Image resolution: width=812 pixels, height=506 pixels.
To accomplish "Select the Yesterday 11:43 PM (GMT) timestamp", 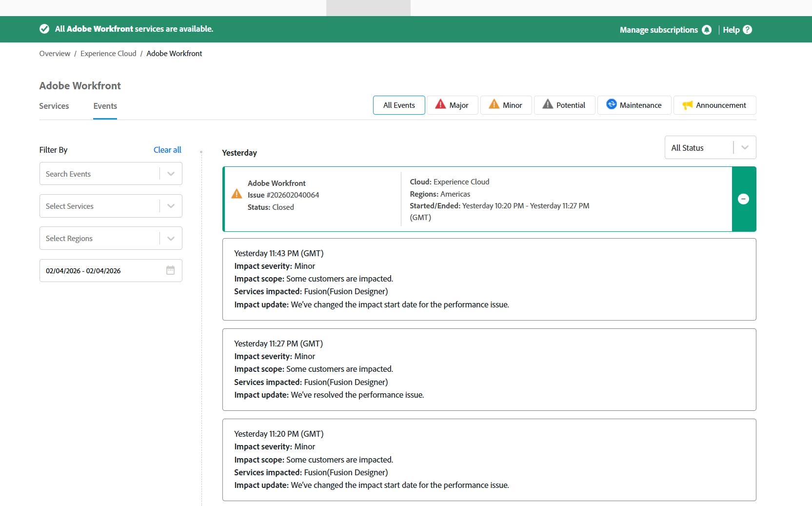I will pyautogui.click(x=279, y=253).
